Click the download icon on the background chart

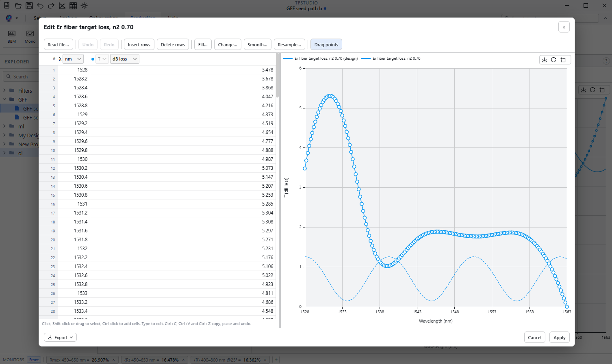tap(583, 90)
